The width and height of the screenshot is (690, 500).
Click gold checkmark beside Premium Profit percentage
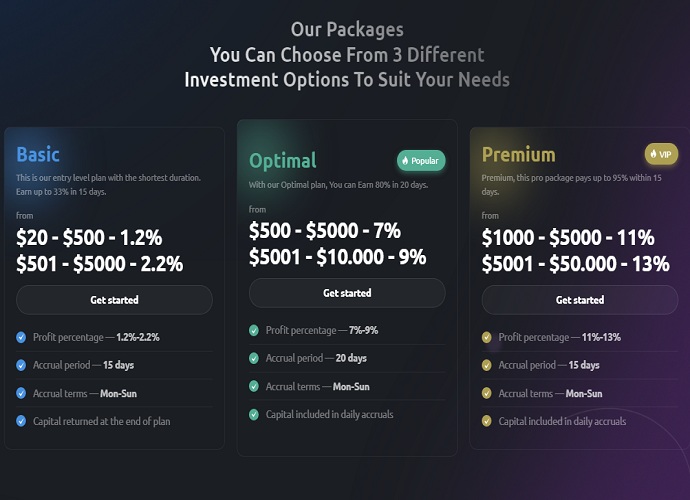[487, 338]
